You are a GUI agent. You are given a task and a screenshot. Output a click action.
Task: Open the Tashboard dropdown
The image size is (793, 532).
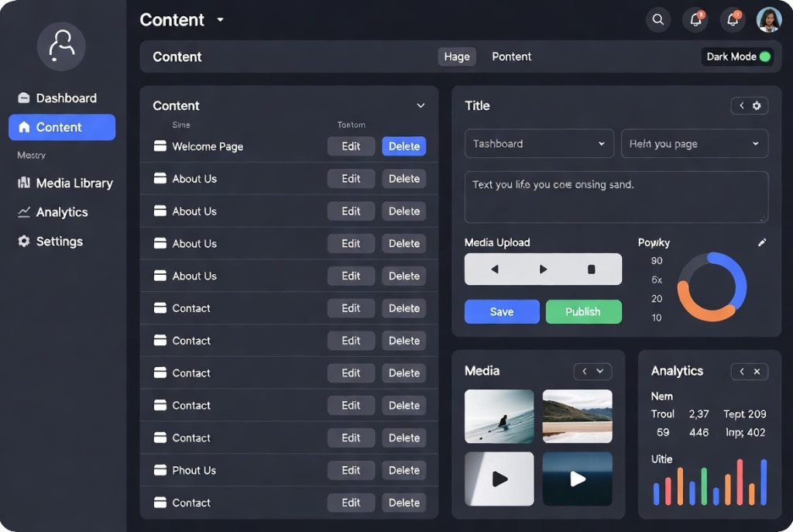point(539,143)
